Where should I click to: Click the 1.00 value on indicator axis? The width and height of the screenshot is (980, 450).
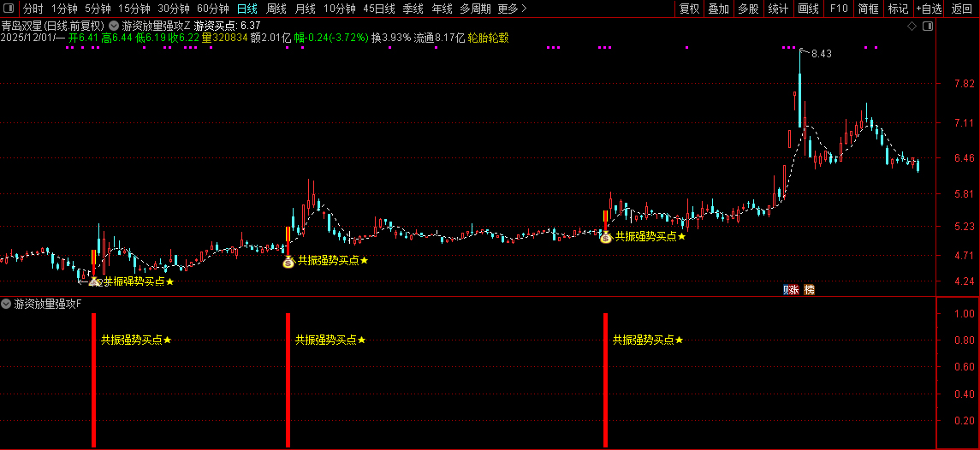(965, 314)
